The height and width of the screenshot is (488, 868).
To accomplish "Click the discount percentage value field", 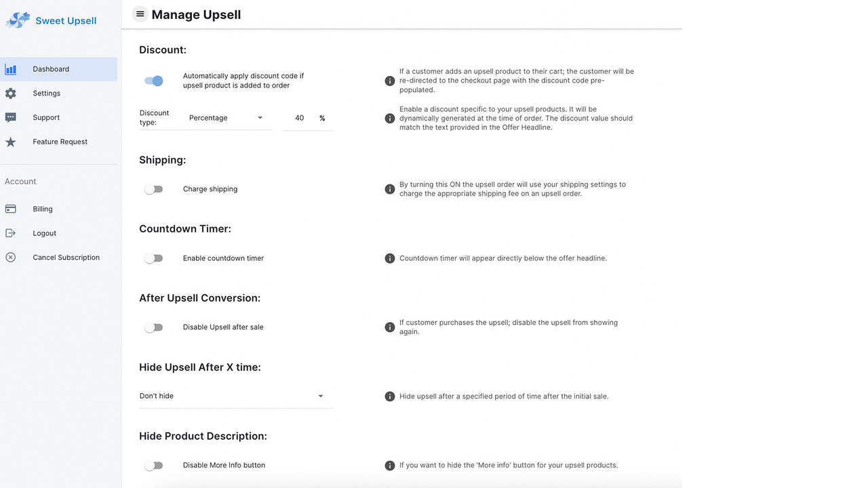I will [x=299, y=117].
